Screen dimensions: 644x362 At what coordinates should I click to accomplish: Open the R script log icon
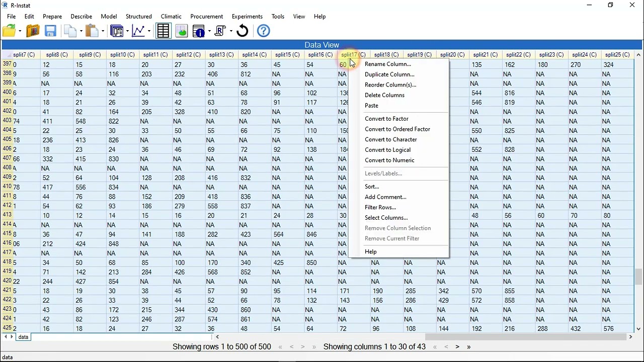(220, 31)
